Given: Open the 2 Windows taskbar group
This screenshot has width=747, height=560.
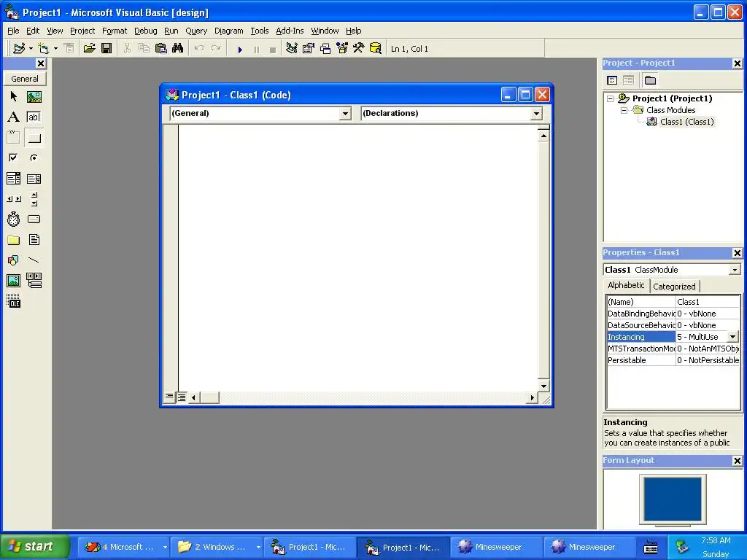Looking at the screenshot, I should pos(218,547).
